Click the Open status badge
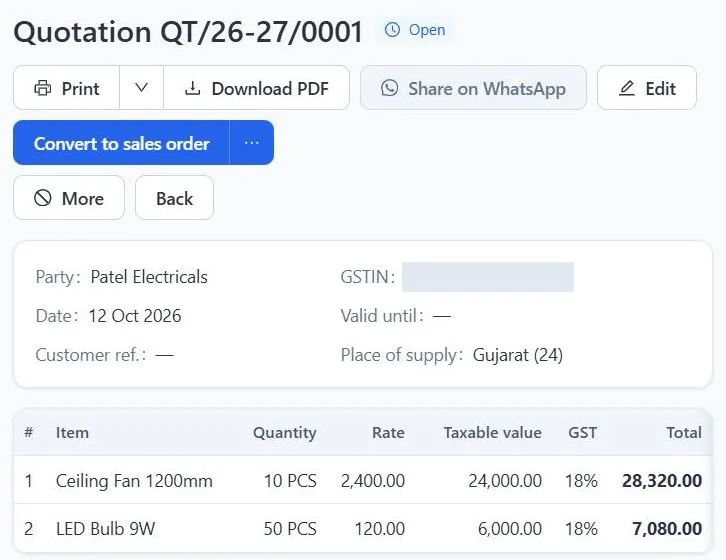 click(415, 30)
